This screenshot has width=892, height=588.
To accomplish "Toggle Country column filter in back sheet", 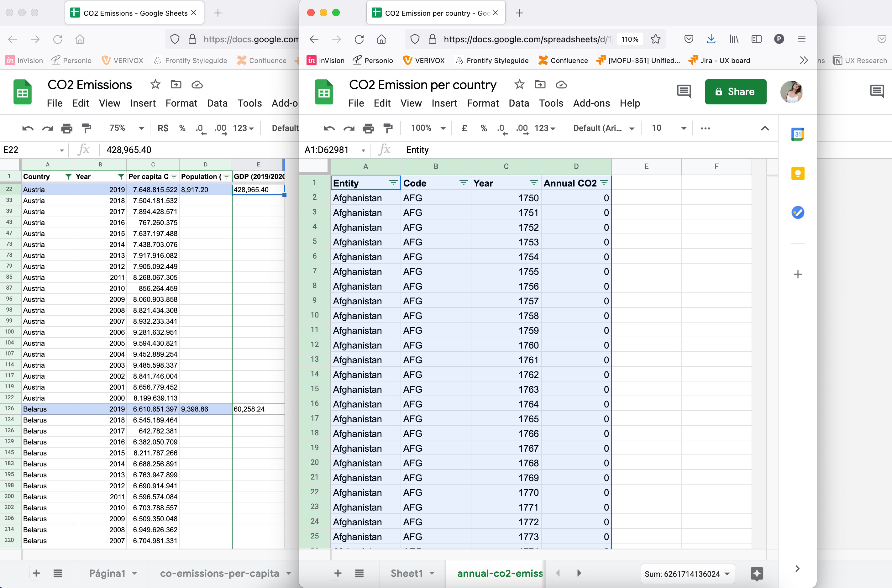I will click(68, 177).
